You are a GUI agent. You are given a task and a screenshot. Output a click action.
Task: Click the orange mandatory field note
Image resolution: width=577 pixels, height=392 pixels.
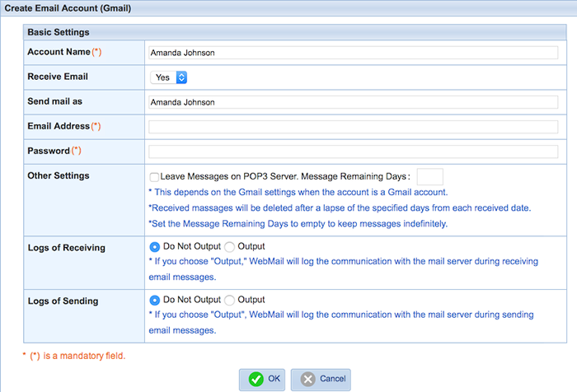(x=73, y=356)
